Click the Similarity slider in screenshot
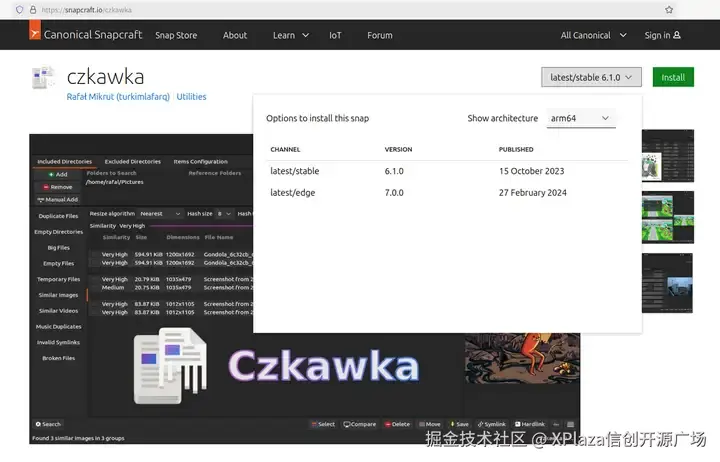720x462 pixels. tap(202, 226)
